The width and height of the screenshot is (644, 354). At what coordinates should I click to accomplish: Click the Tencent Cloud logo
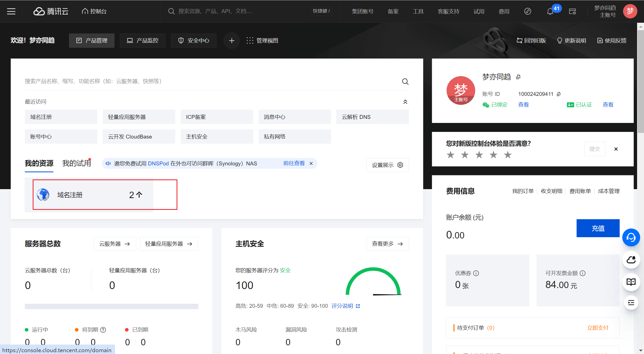(x=51, y=11)
